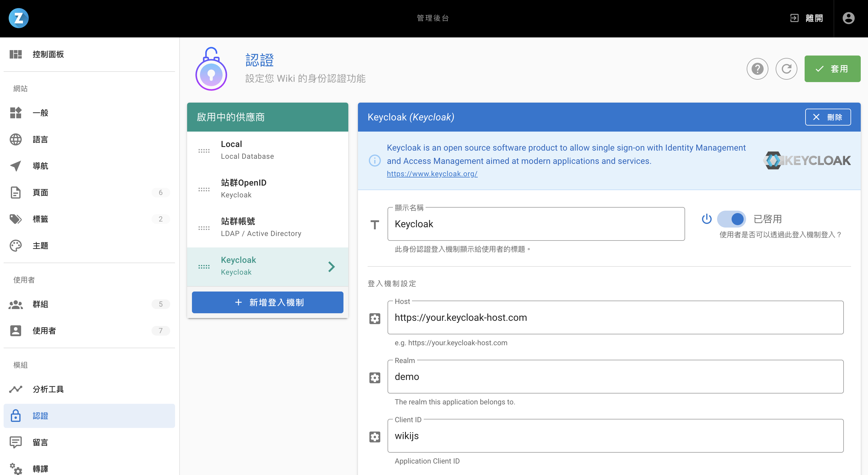Click the 管理後台 header title
The height and width of the screenshot is (475, 868).
pyautogui.click(x=433, y=18)
